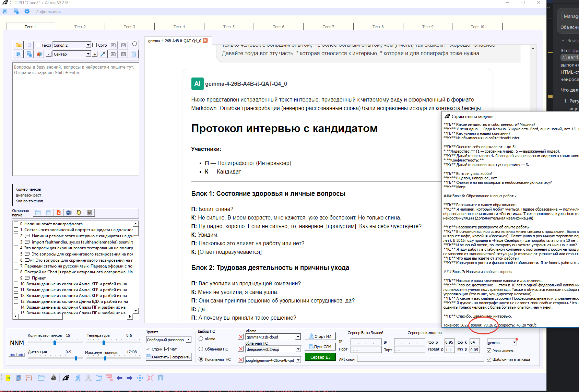This screenshot has height=392, width=579.
Task: Expand the gemma4:31b-cloud model dropdown
Action: click(298, 337)
